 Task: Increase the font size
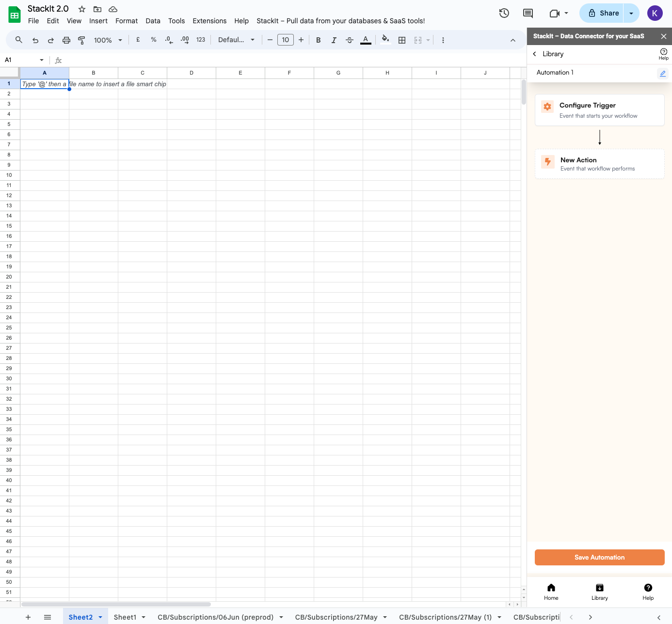coord(301,40)
